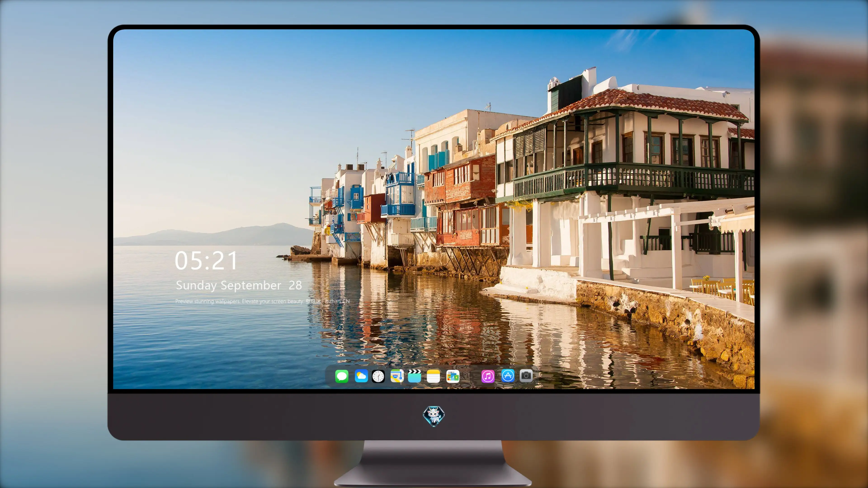Click the "Sunday September 28" date text

238,286
